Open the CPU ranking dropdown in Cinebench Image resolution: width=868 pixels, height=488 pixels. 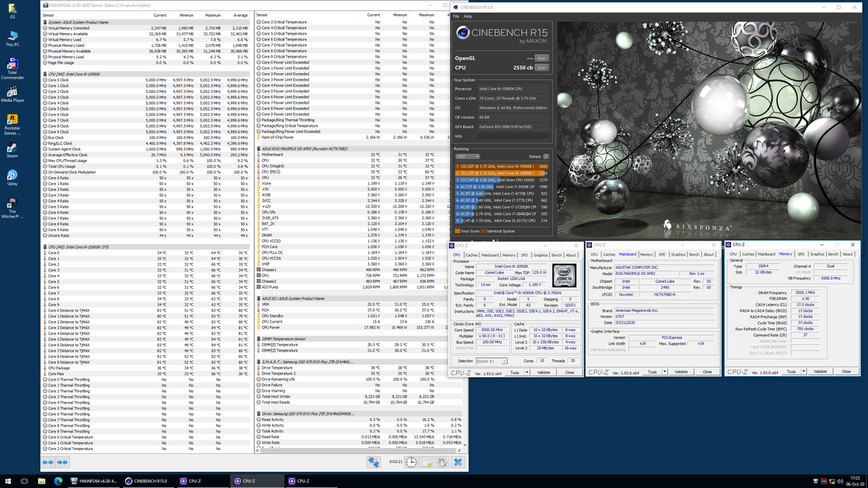(x=468, y=157)
